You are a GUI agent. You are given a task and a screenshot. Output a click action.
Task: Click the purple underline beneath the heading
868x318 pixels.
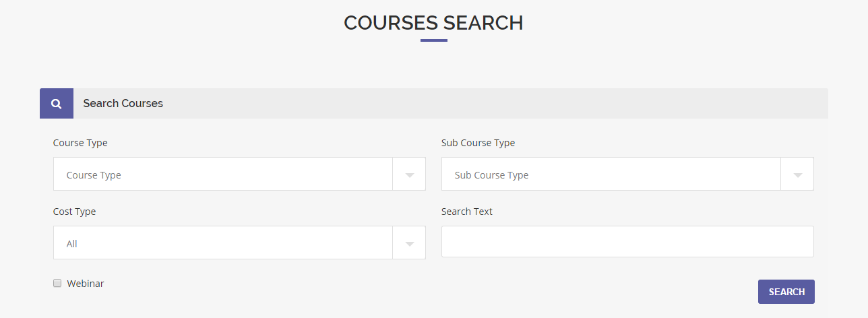(434, 40)
